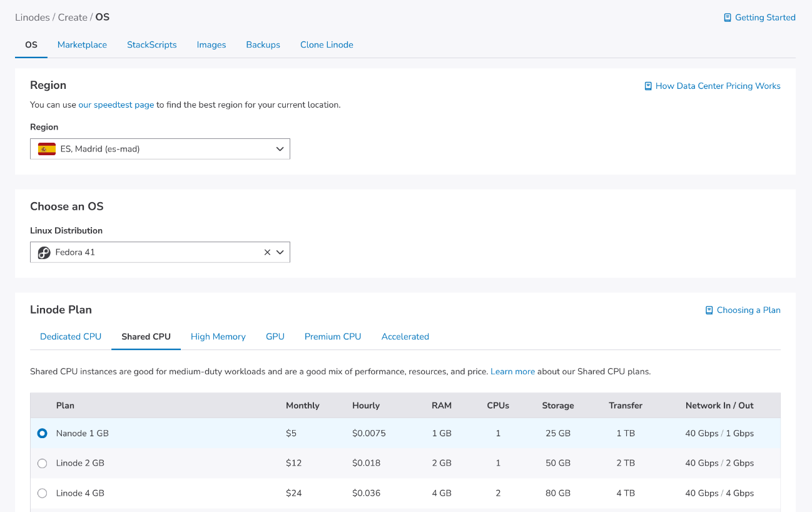Select the Shared CPU plan tab
Viewport: 812px width, 512px height.
(x=146, y=337)
